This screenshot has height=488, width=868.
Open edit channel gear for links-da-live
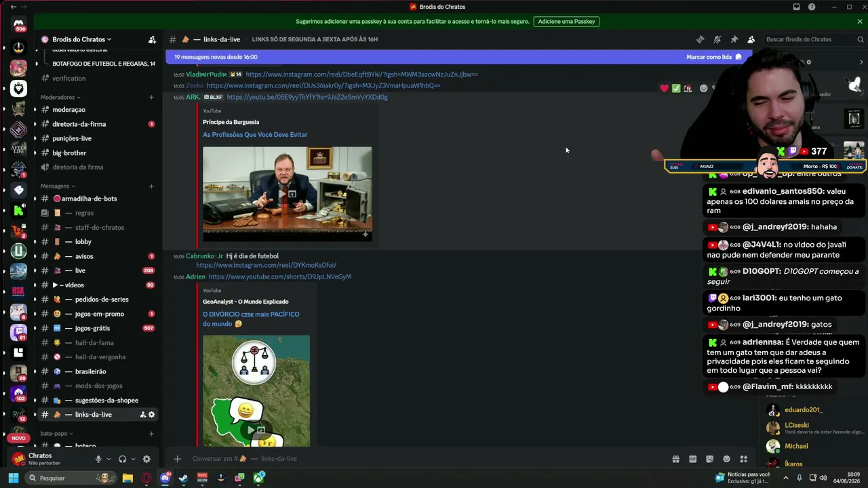[151, 414]
